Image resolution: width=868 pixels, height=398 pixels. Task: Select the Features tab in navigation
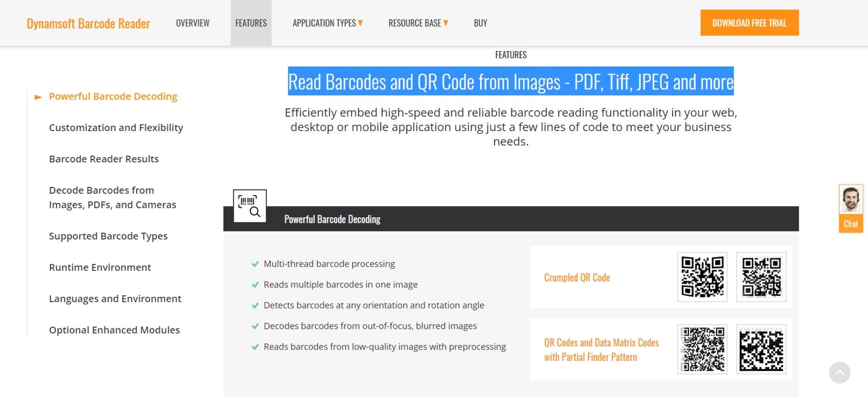pos(251,23)
